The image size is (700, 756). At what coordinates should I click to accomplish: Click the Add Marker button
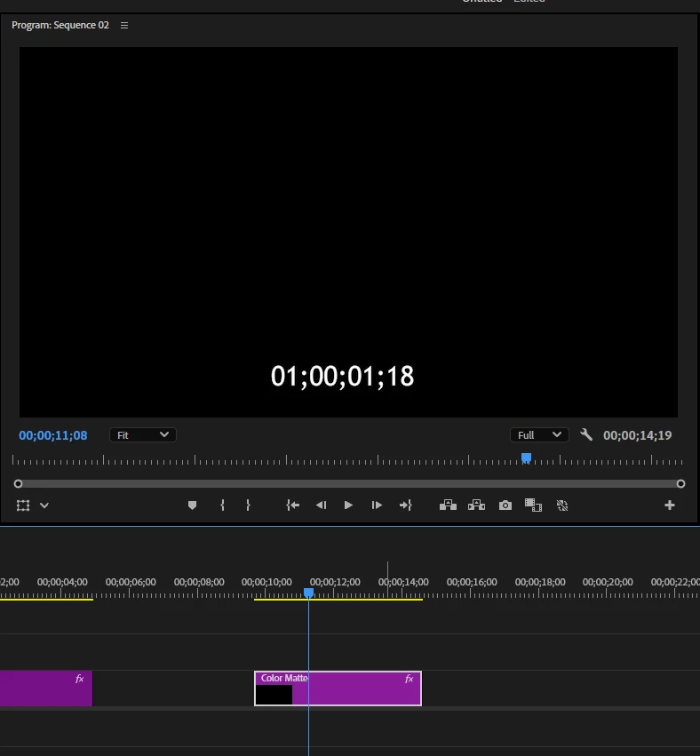coord(192,505)
